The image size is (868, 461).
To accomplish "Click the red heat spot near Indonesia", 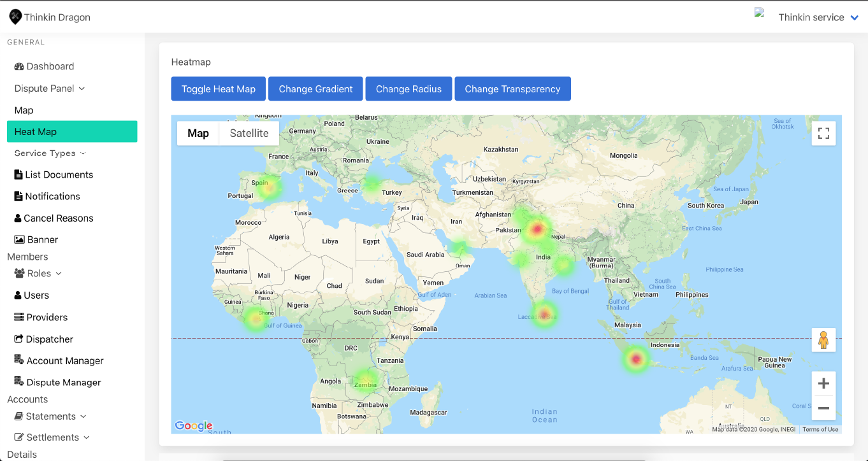I will point(635,359).
